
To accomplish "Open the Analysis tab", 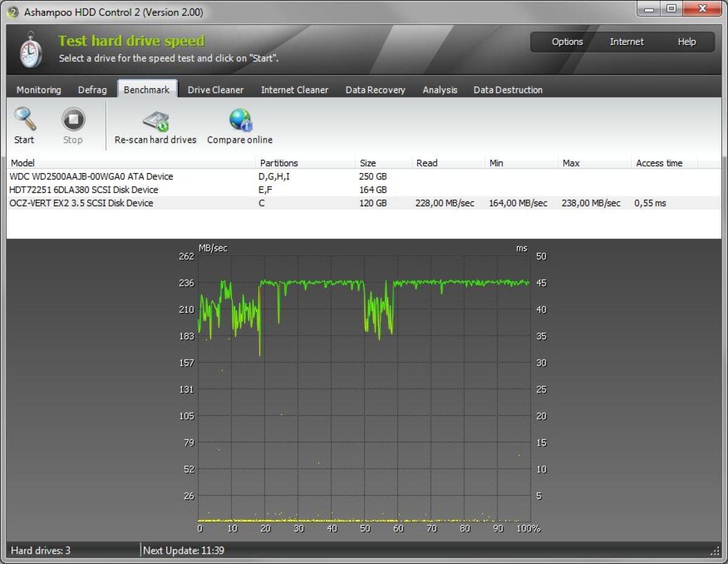I will 439,89.
